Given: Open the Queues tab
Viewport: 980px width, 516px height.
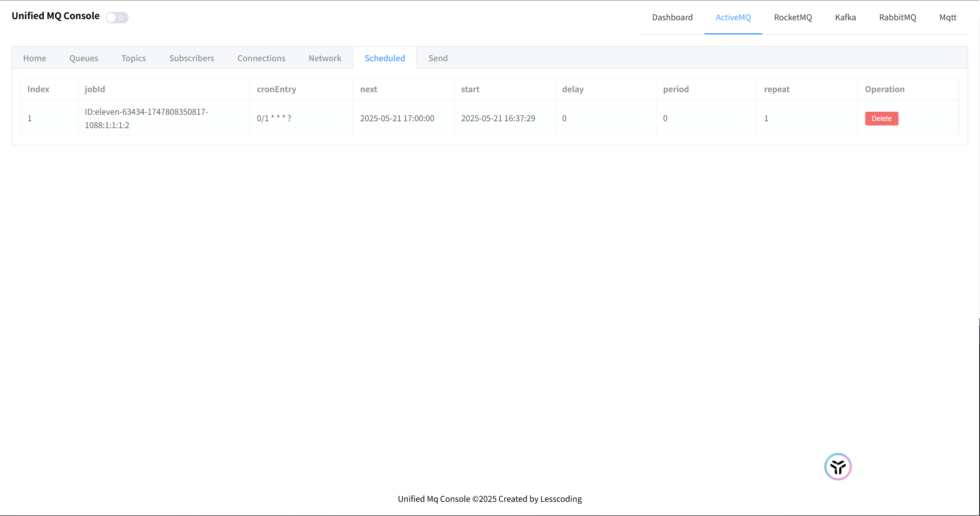Looking at the screenshot, I should click(x=83, y=58).
